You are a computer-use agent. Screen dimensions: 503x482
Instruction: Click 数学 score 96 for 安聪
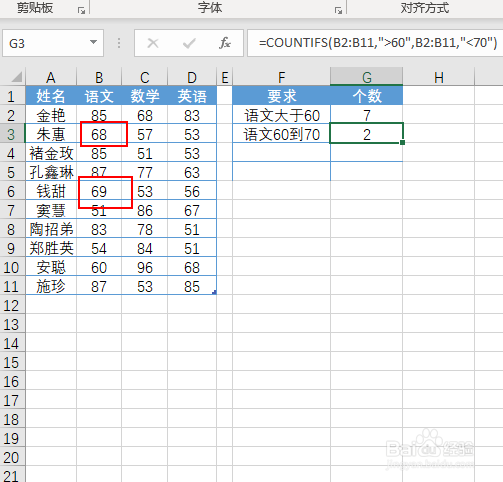point(145,267)
